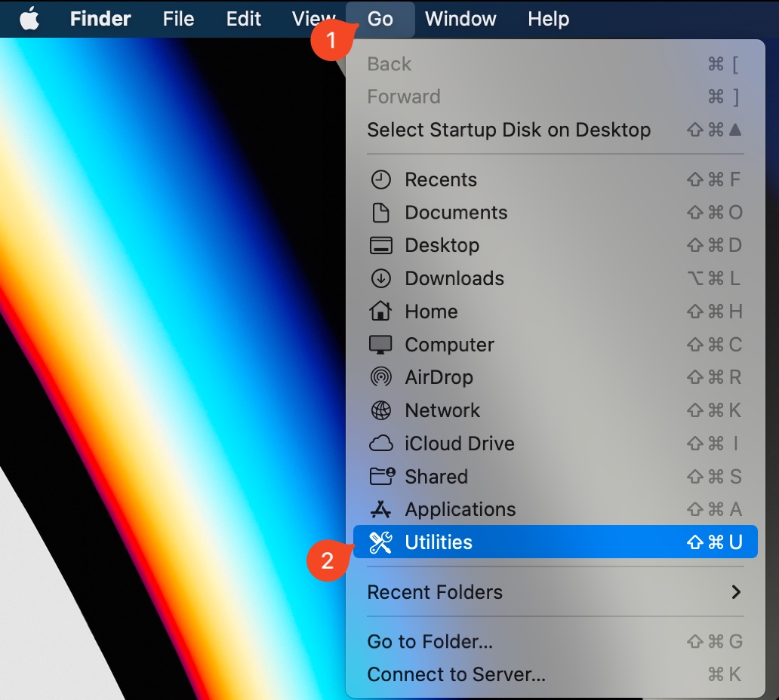Select the highlighted Utilities entry
The height and width of the screenshot is (700, 779).
tap(438, 542)
